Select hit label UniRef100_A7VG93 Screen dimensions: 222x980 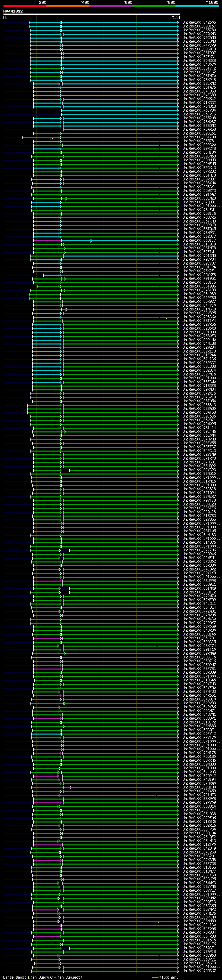199,470
